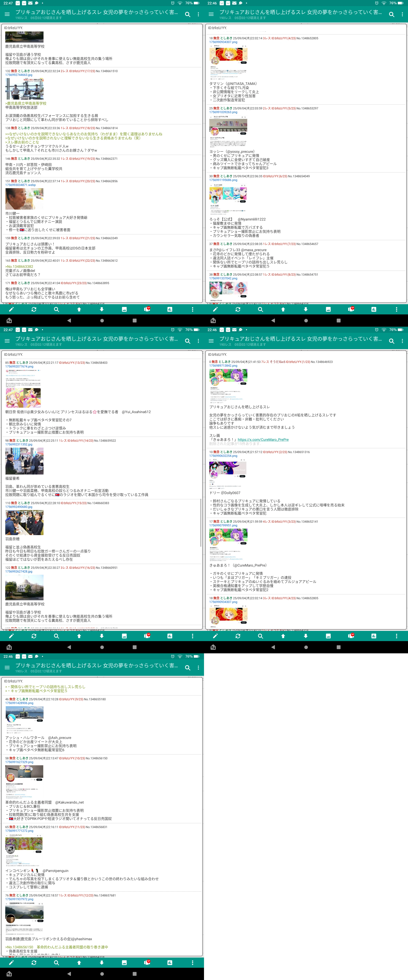Open hamburger menu in panel showing post 151

click(x=7, y=14)
